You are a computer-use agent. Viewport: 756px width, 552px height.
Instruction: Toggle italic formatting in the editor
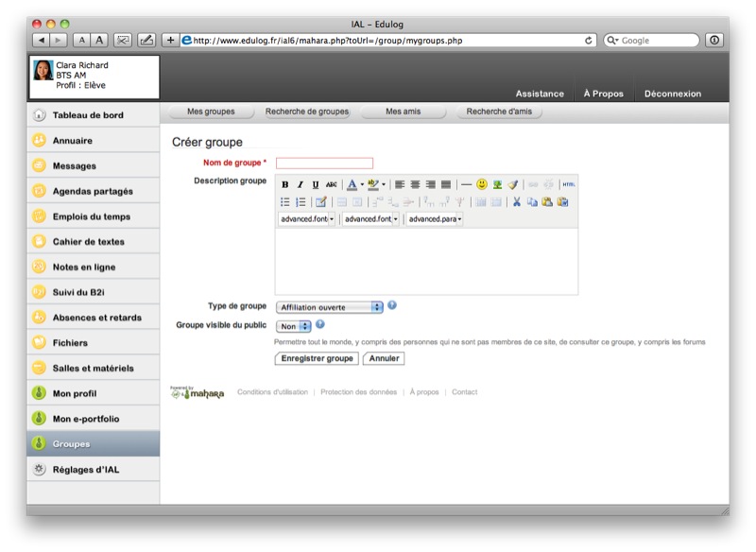point(301,184)
